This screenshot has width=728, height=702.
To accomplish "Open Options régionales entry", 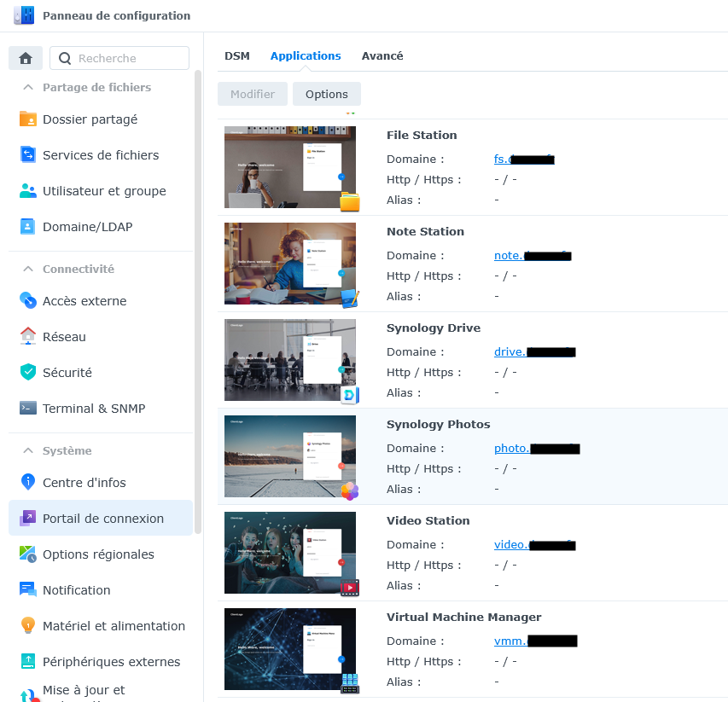I will tap(101, 554).
